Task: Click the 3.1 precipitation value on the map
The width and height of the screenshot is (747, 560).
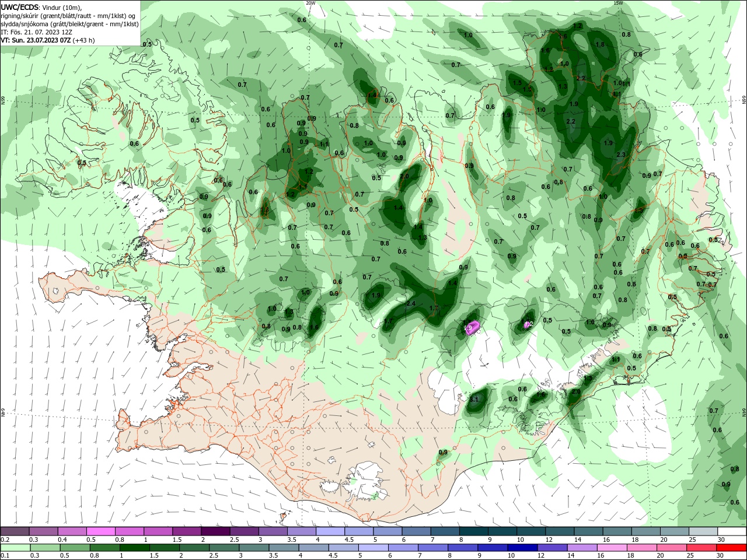Action: pos(473,400)
